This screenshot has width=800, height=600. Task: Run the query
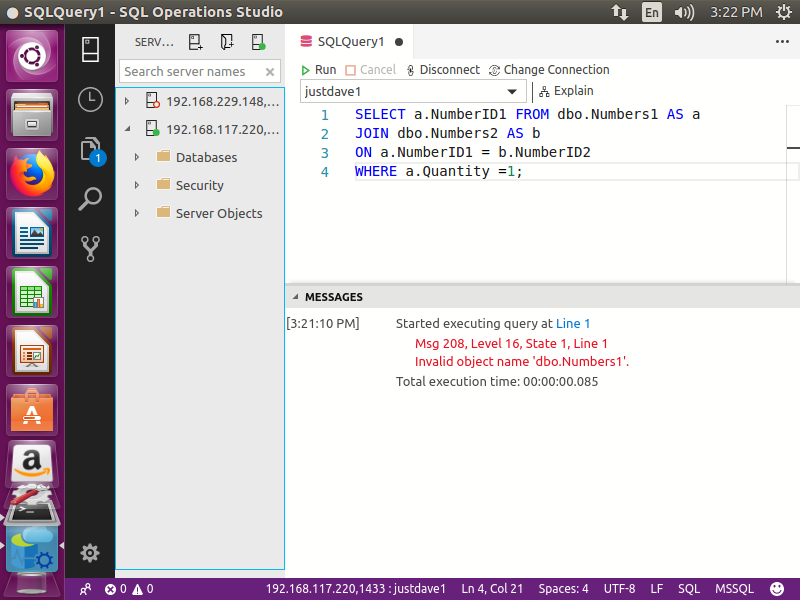319,70
